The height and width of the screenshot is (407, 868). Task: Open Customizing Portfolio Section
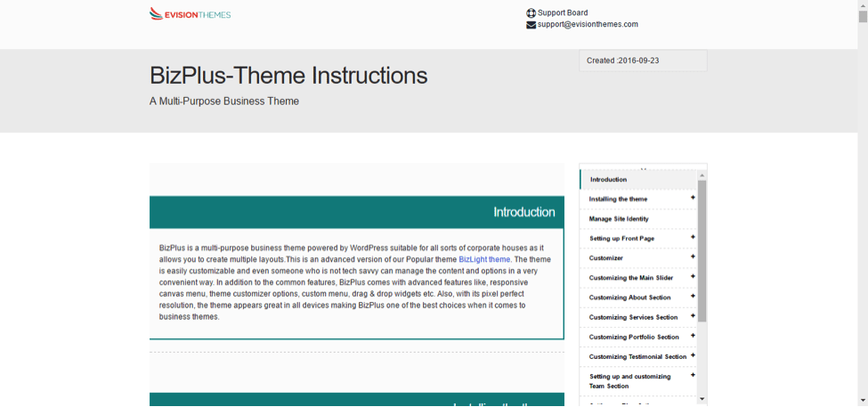click(634, 338)
